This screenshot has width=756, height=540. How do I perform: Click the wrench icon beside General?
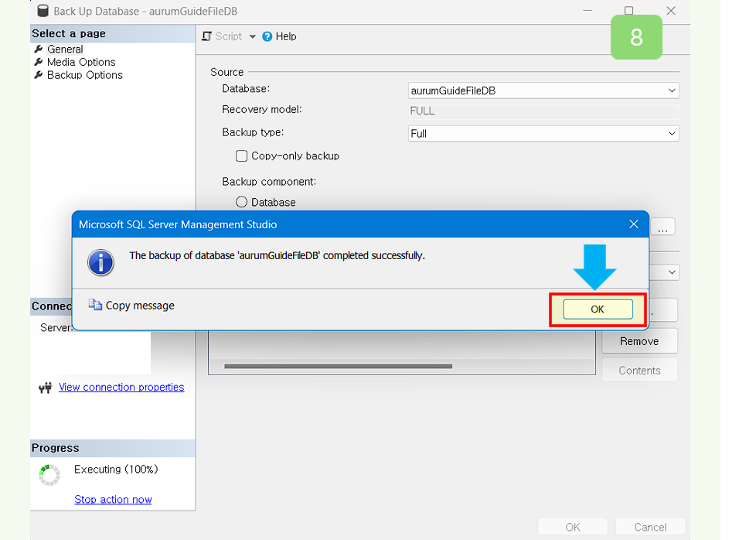click(39, 50)
